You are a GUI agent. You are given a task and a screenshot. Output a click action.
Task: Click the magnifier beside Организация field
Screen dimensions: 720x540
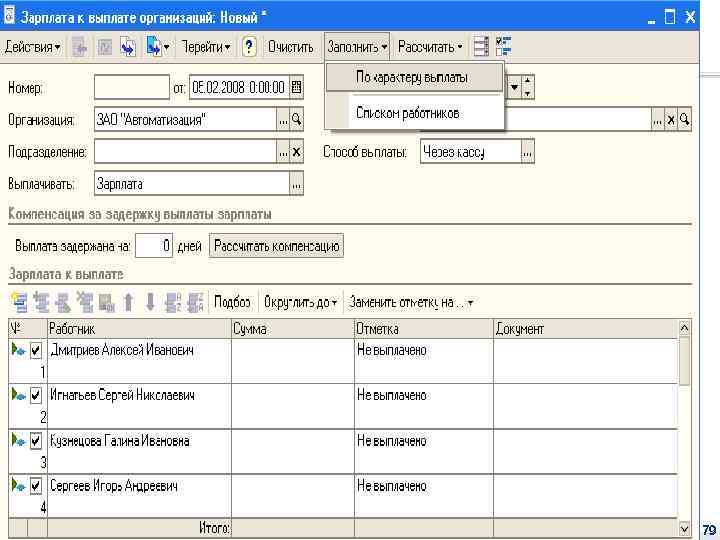[297, 120]
